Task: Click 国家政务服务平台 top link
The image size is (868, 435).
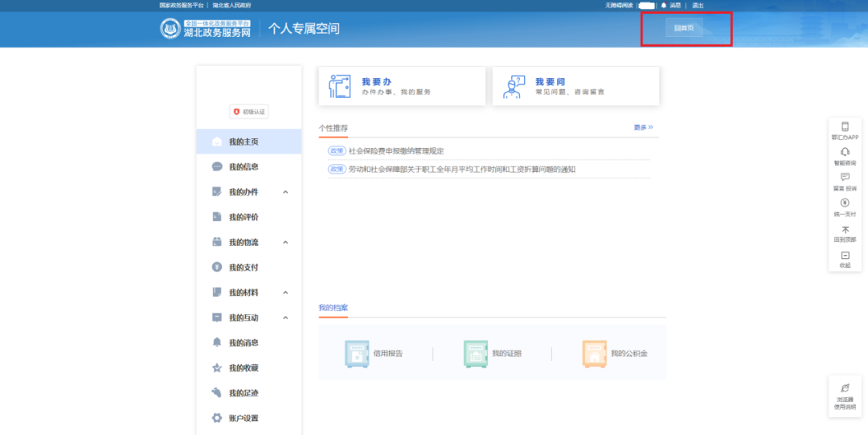Action: pos(182,5)
